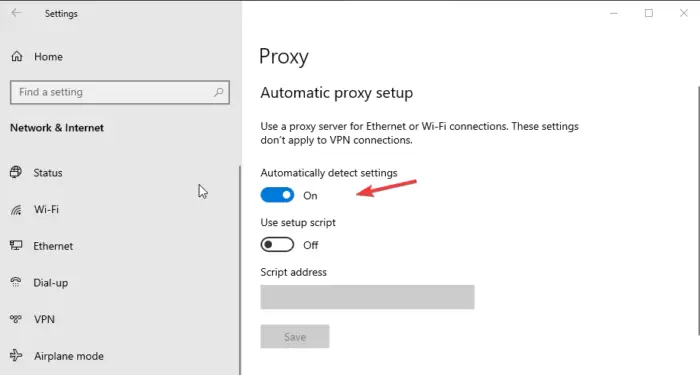700x375 pixels.
Task: Click the Script address text field
Action: [367, 297]
